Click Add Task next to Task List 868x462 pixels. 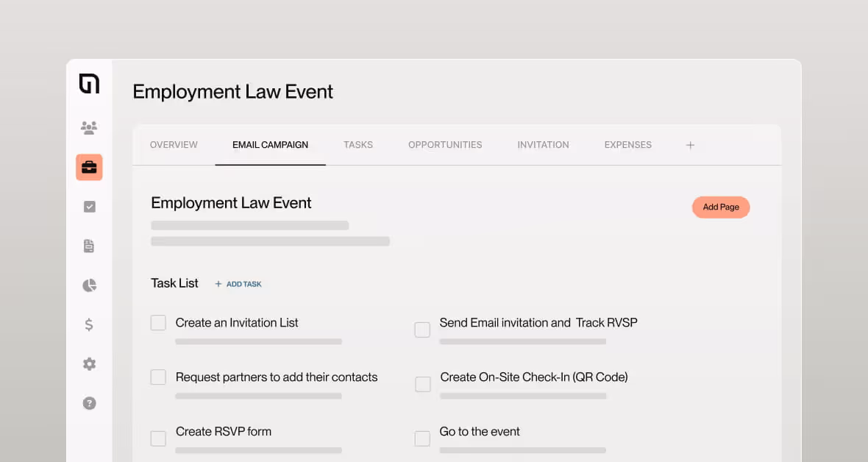pos(238,283)
